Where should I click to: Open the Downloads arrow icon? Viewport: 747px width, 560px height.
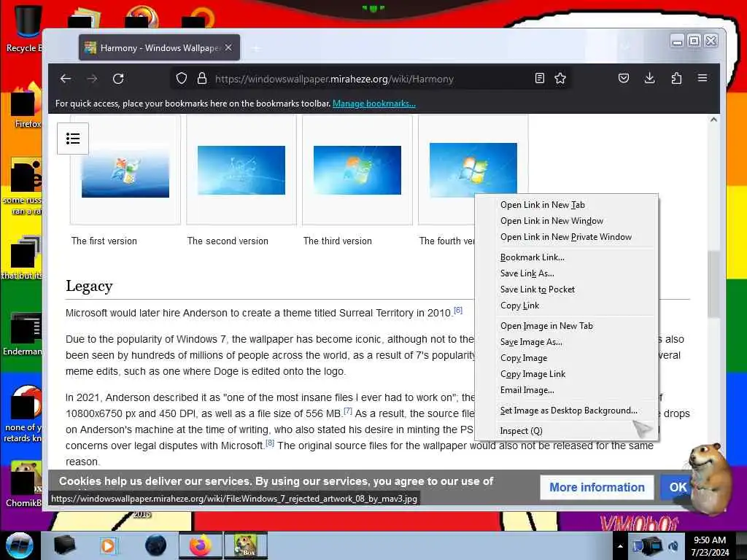click(x=649, y=78)
